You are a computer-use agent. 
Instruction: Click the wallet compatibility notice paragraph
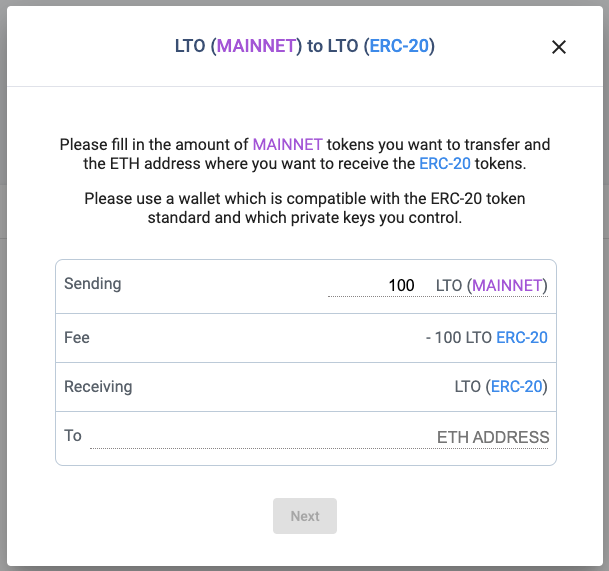click(305, 208)
